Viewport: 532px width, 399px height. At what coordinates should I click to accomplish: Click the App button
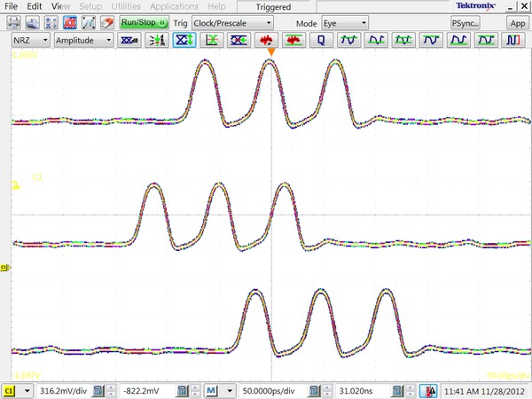click(x=516, y=22)
